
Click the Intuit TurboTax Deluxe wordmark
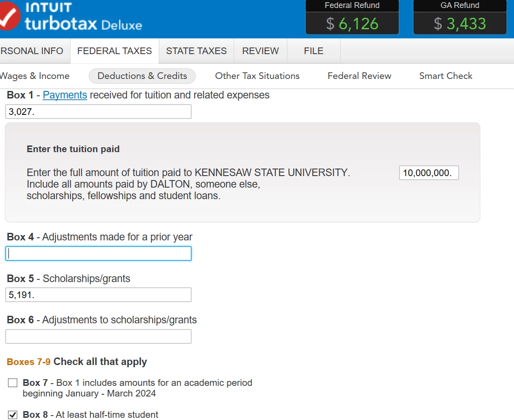(83, 16)
